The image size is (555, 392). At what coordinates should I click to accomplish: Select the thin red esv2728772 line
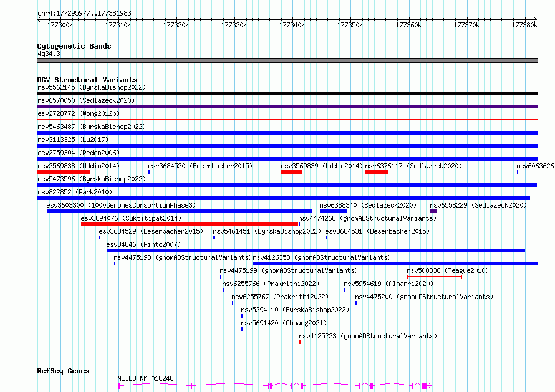[287, 120]
